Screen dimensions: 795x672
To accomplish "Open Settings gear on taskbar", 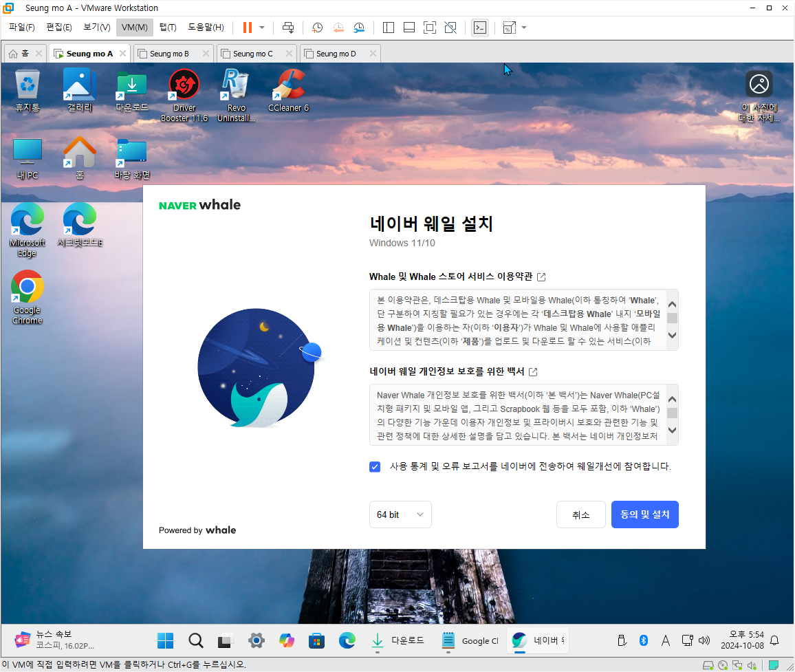I will point(256,640).
